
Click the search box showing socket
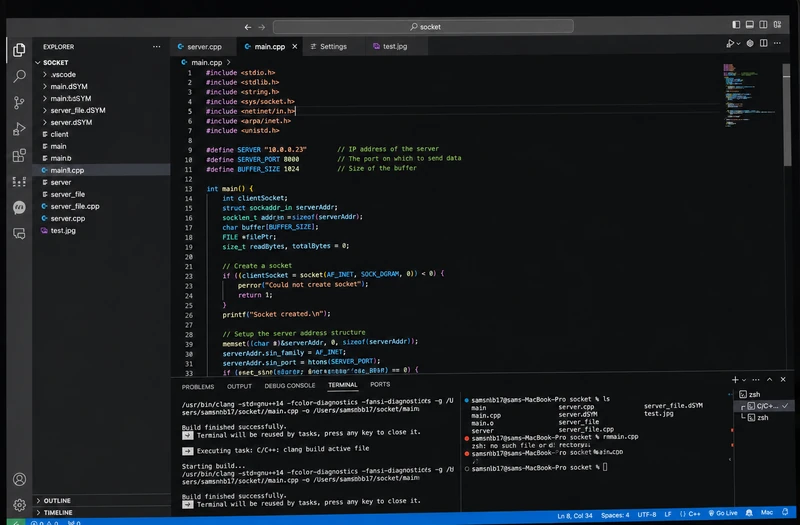coord(423,27)
